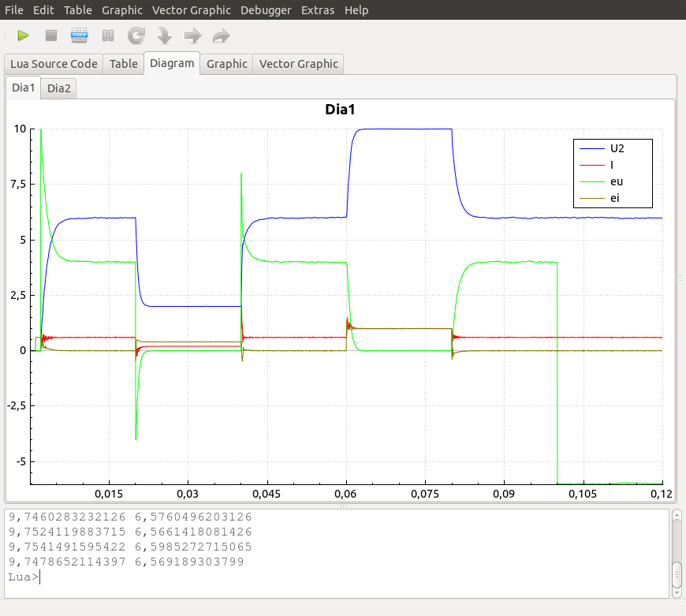This screenshot has width=686, height=616.
Task: Click the splitter handle between diagram and console
Action: pos(343,506)
